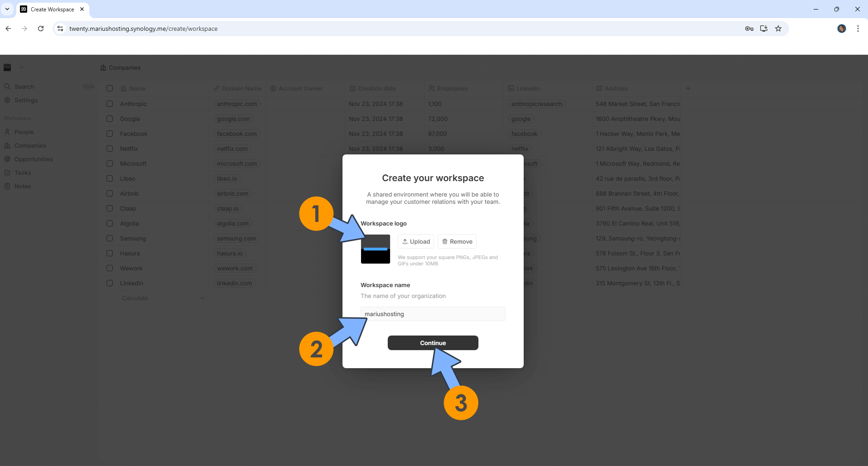Click the browser forward arrow
Image resolution: width=868 pixels, height=466 pixels.
click(x=24, y=29)
